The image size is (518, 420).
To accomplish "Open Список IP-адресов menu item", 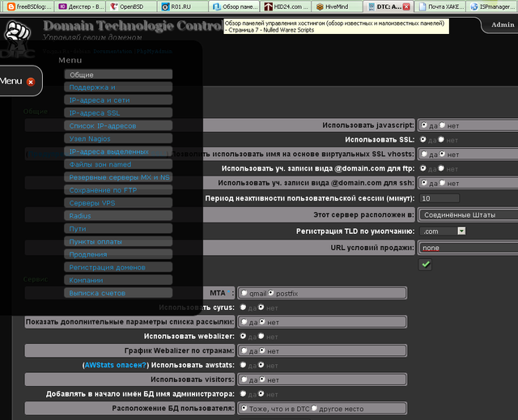I will (x=118, y=125).
